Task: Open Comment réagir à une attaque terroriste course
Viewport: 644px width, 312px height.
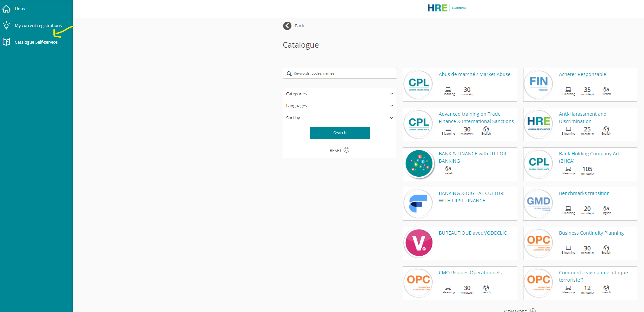Action: [593, 276]
